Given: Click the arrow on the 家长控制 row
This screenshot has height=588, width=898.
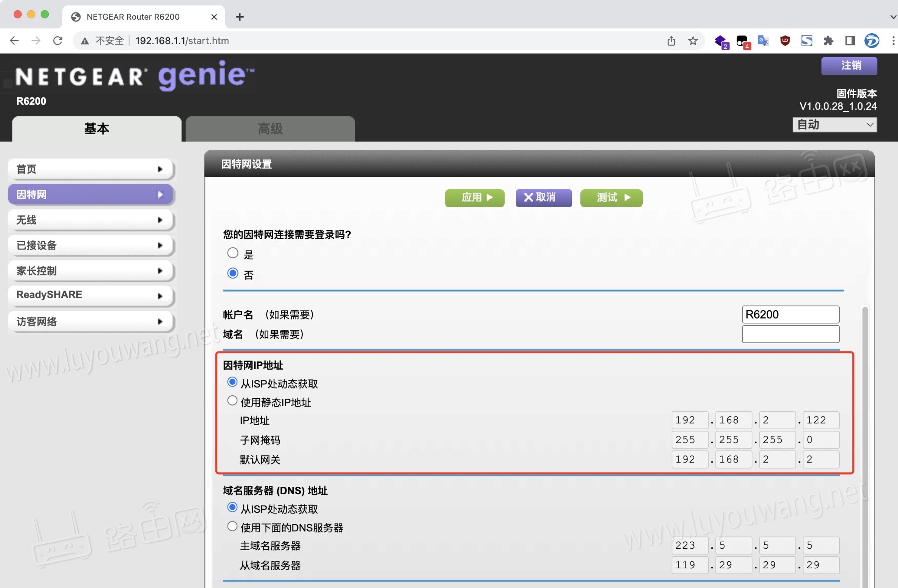Looking at the screenshot, I should click(x=160, y=270).
